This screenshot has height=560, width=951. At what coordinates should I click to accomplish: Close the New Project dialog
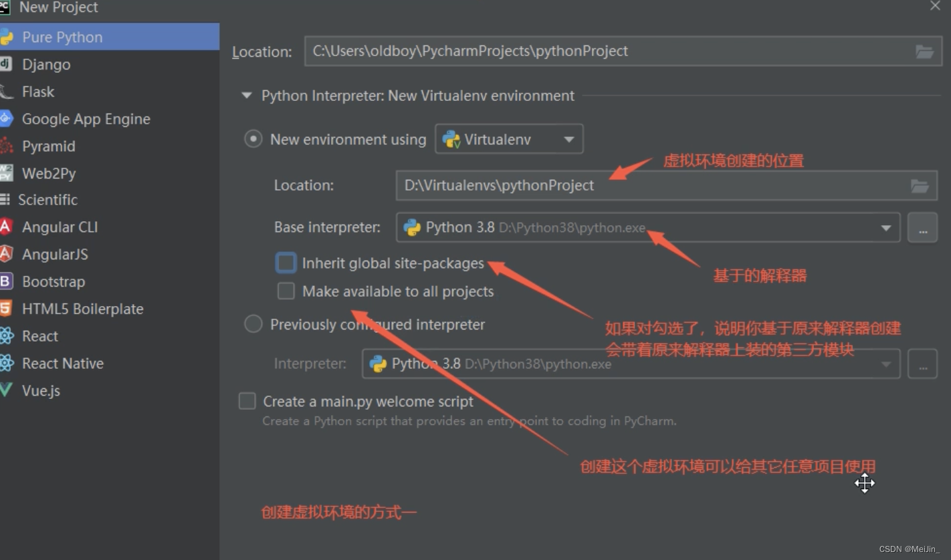coord(934,6)
